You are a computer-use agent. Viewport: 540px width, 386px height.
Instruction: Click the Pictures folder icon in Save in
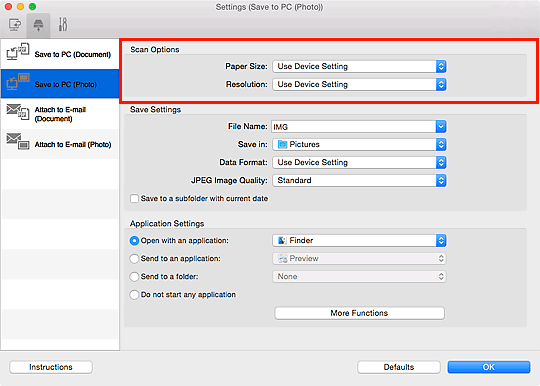pyautogui.click(x=282, y=144)
